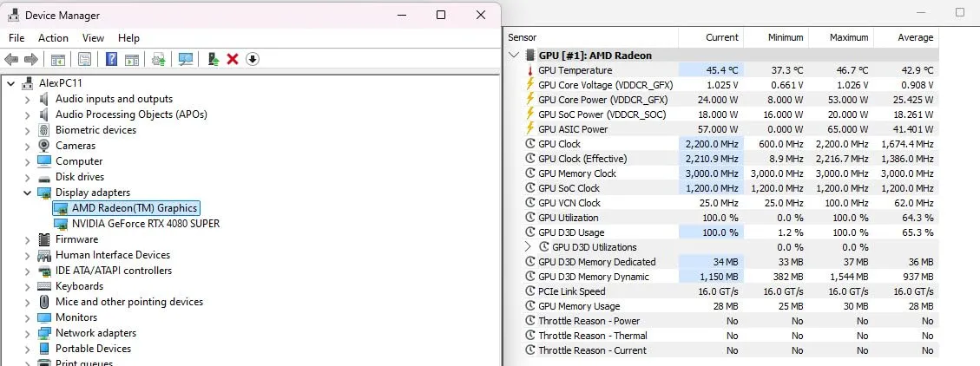The height and width of the screenshot is (366, 980).
Task: Click the Forward arrow in Device Manager toolbar
Action: point(30,59)
